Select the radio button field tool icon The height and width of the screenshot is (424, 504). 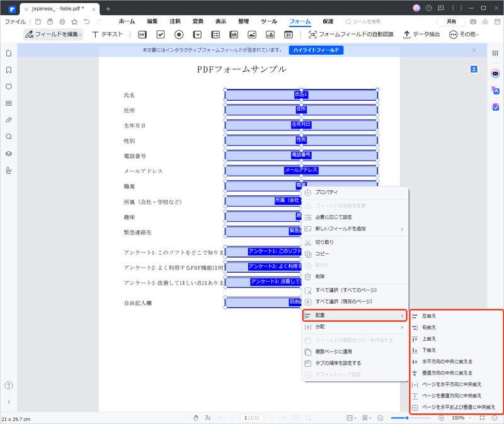(179, 35)
